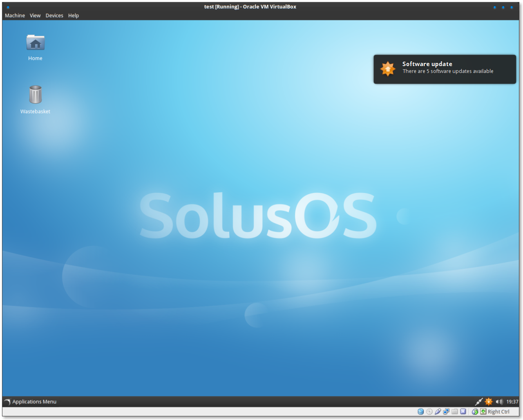The height and width of the screenshot is (420, 523).
Task: Open the View menu
Action: pos(35,16)
